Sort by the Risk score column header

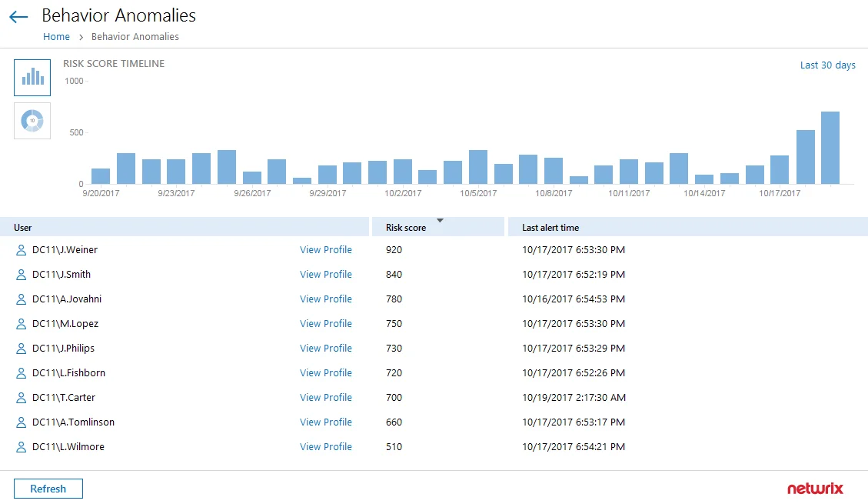point(438,227)
